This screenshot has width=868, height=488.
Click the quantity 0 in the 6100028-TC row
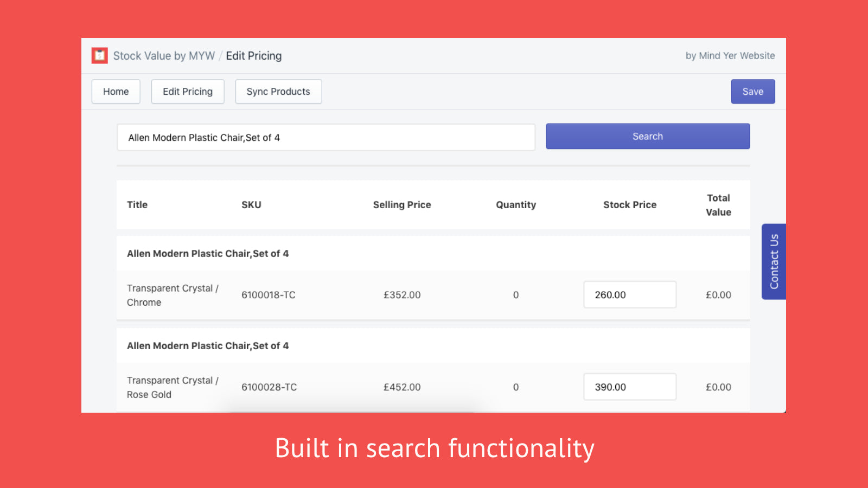[x=516, y=387]
